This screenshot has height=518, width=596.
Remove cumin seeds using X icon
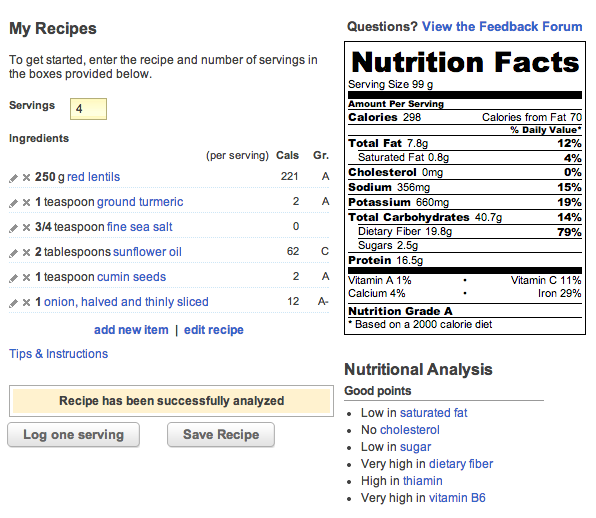[x=26, y=277]
